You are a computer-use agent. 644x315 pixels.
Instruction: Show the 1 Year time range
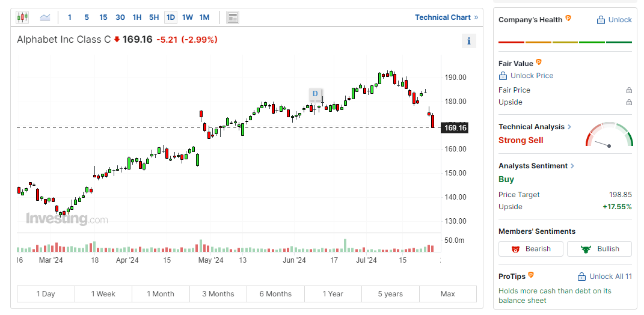pyautogui.click(x=333, y=294)
